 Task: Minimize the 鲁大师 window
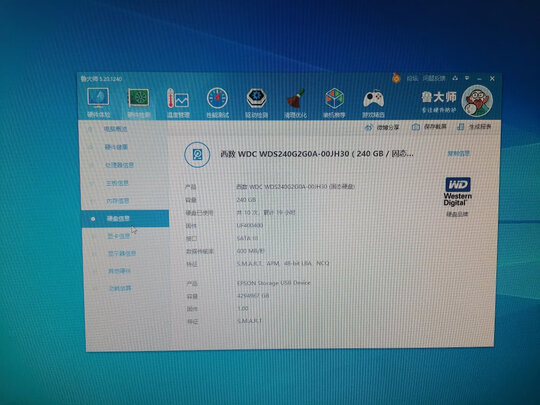(x=479, y=79)
